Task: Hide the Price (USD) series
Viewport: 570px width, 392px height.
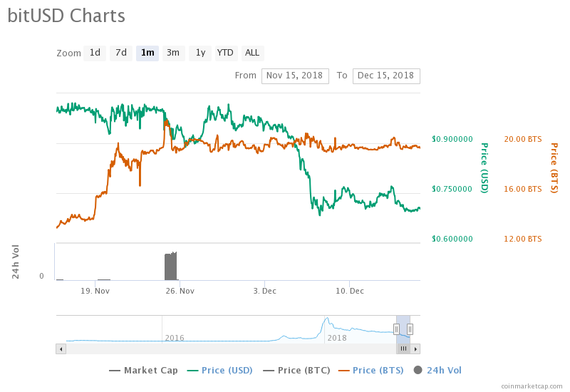Action: pos(220,371)
